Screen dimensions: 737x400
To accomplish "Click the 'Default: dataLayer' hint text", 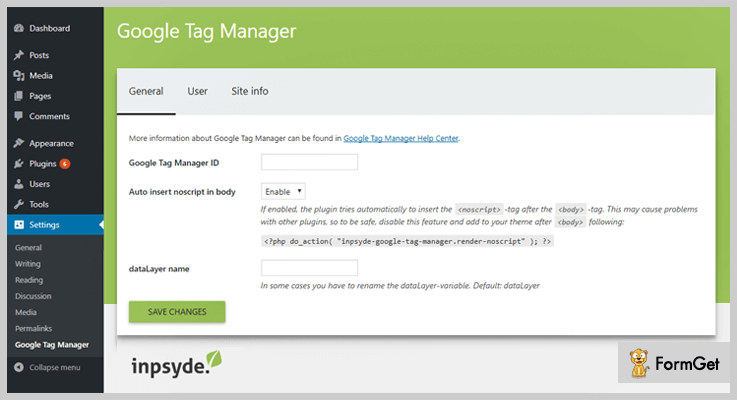I will click(506, 286).
